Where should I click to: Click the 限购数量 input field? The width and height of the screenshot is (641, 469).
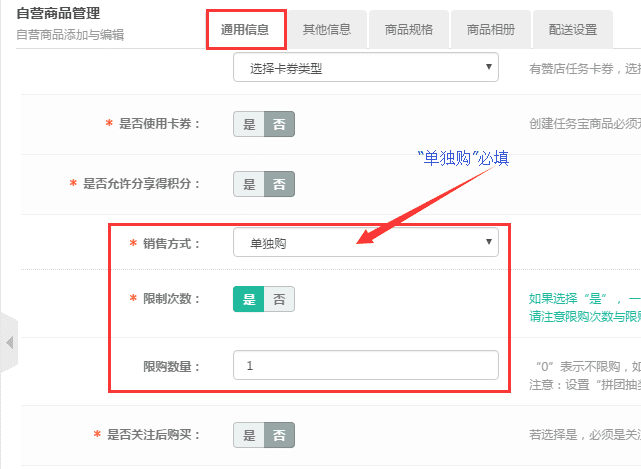point(365,366)
